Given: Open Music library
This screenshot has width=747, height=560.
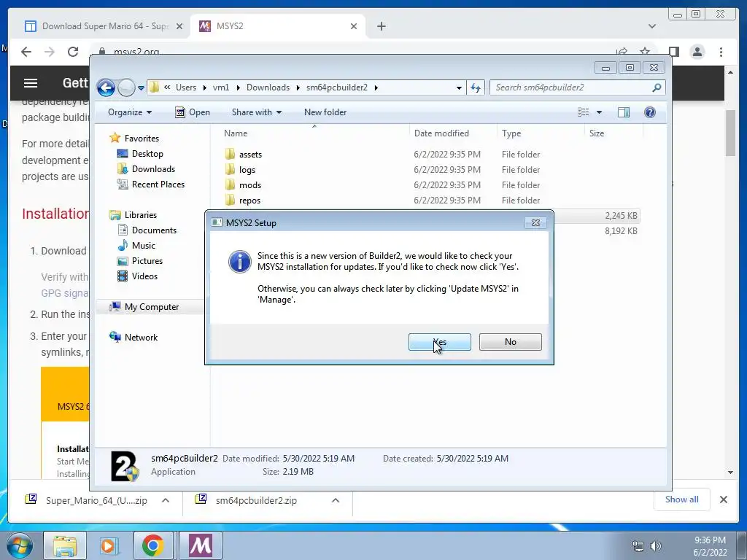Looking at the screenshot, I should (143, 245).
